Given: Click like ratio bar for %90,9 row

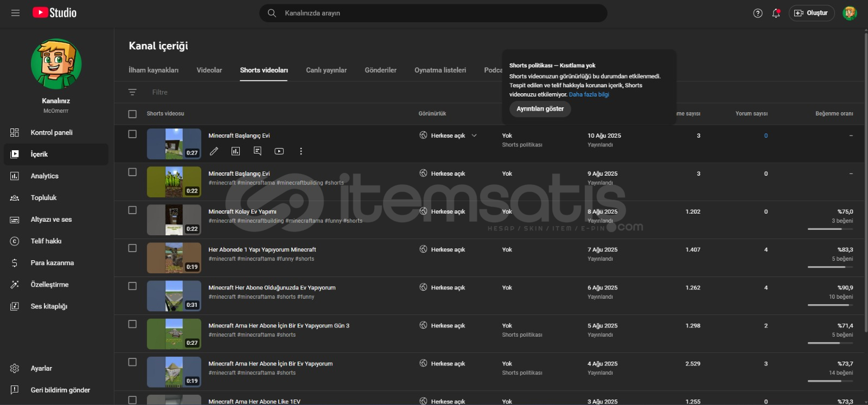Looking at the screenshot, I should click(x=830, y=305).
